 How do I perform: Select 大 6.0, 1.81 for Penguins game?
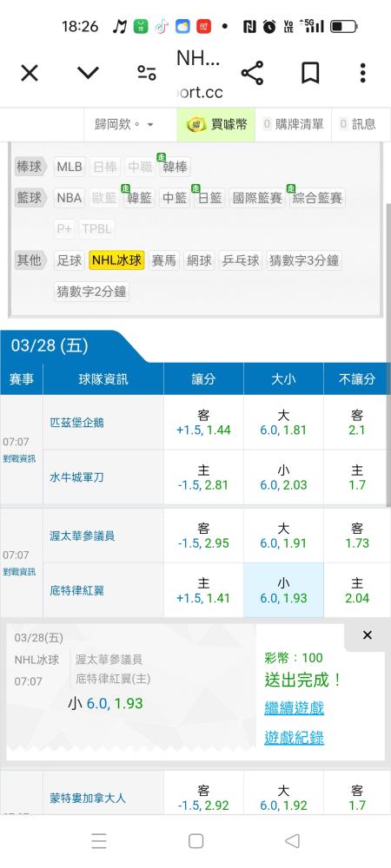[283, 423]
